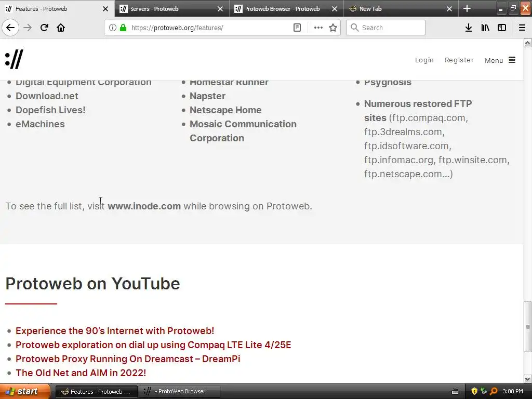Click the network connection tray icon

(484, 392)
